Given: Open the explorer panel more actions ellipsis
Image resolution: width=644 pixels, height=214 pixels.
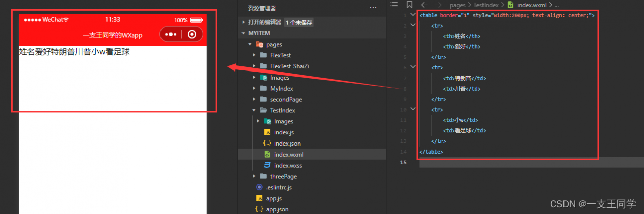Looking at the screenshot, I should [x=373, y=8].
